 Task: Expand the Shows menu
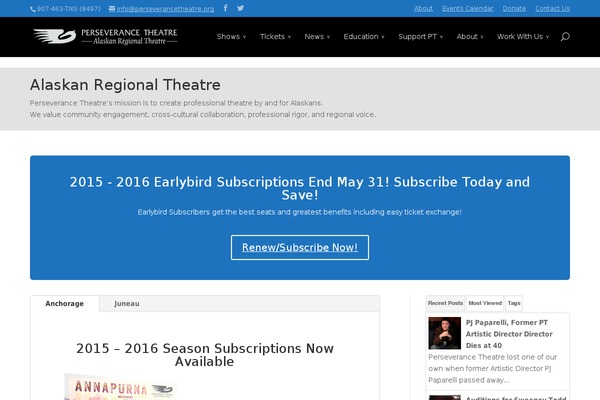[231, 37]
